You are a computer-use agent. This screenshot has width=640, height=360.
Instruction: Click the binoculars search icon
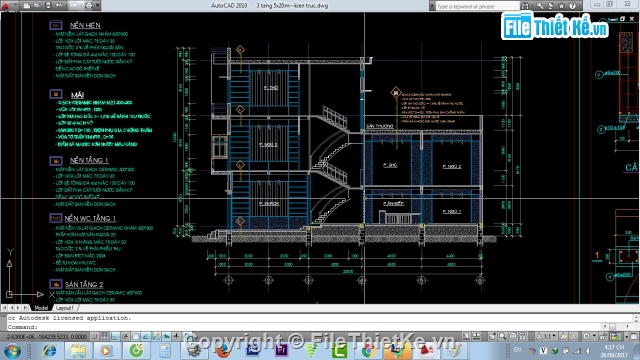(525, 6)
